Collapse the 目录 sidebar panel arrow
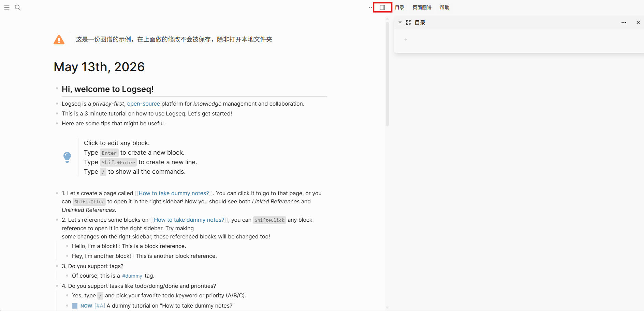Viewport: 644px width, 312px height. 400,22
